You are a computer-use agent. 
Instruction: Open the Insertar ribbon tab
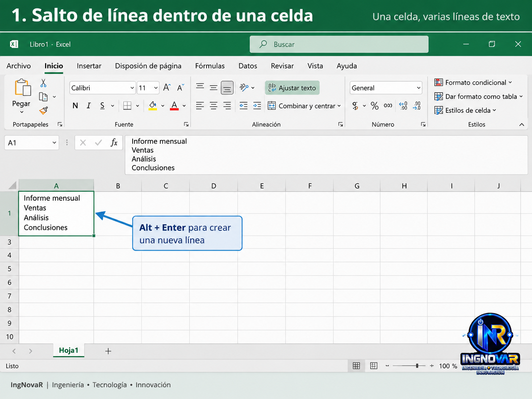(89, 66)
